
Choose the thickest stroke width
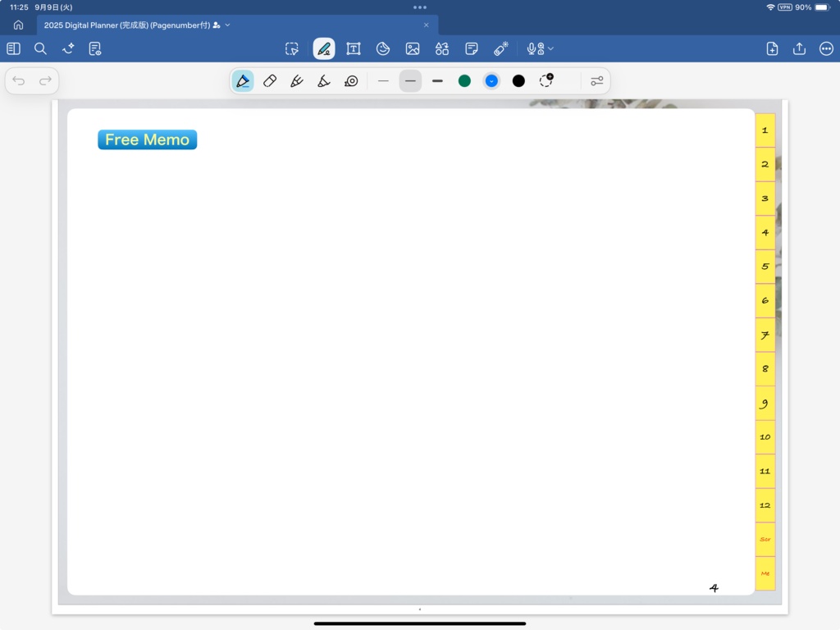pos(438,81)
